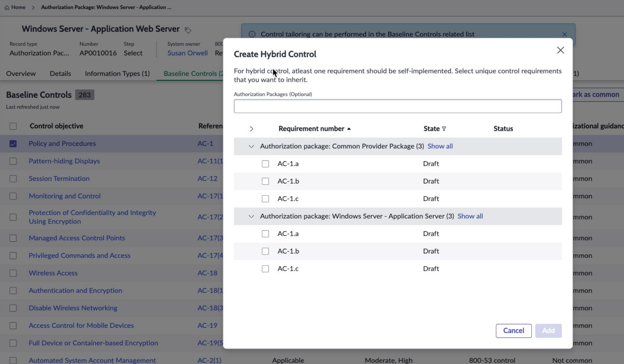This screenshot has height=364, width=624.
Task: Open Access Control for Mobile Devices link
Action: click(x=81, y=325)
